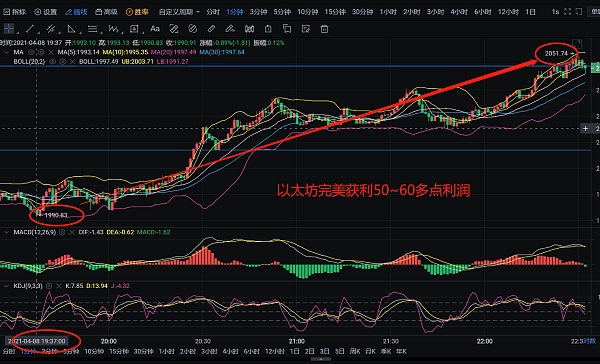Expand trend line tool variants arrow

click(39, 33)
